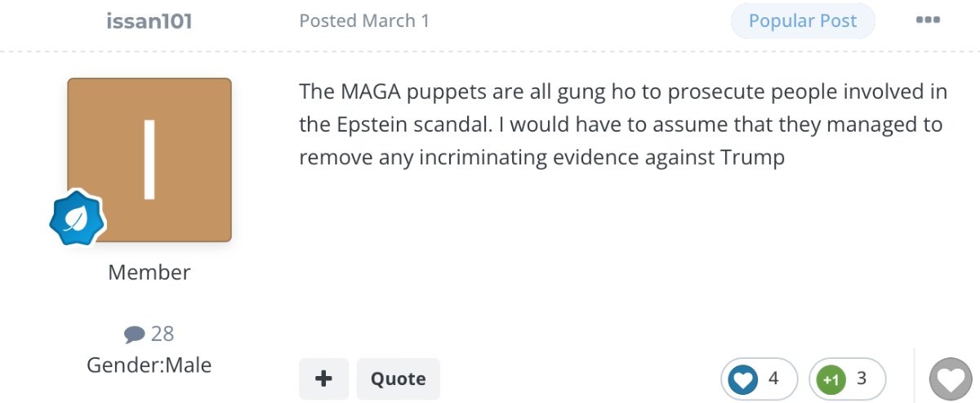Show who gave 3 upvote reactions
The width and height of the screenshot is (980, 403).
pos(862,378)
